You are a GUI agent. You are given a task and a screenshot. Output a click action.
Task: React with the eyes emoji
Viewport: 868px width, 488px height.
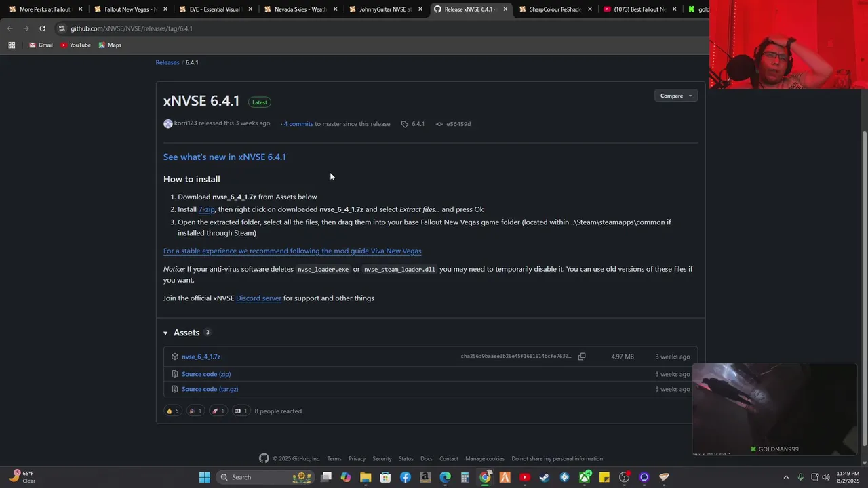tap(241, 411)
